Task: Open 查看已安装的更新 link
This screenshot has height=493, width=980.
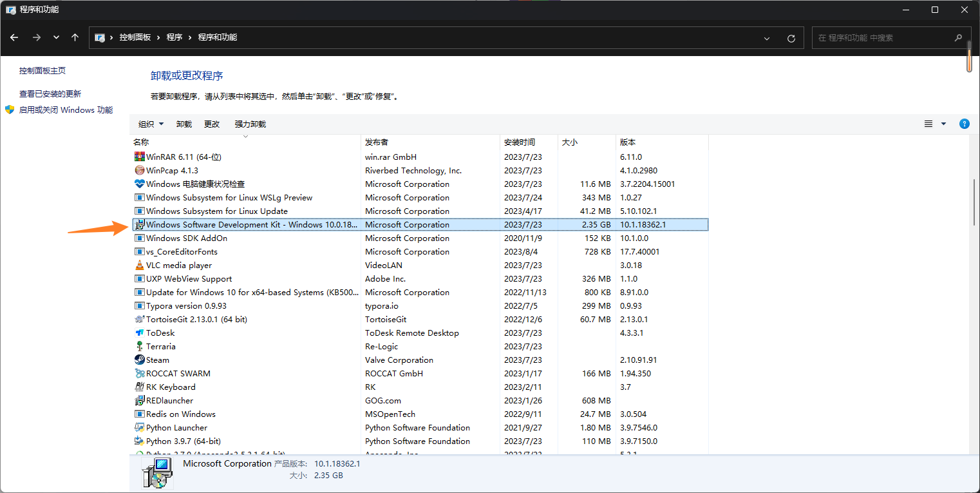Action: pos(50,93)
